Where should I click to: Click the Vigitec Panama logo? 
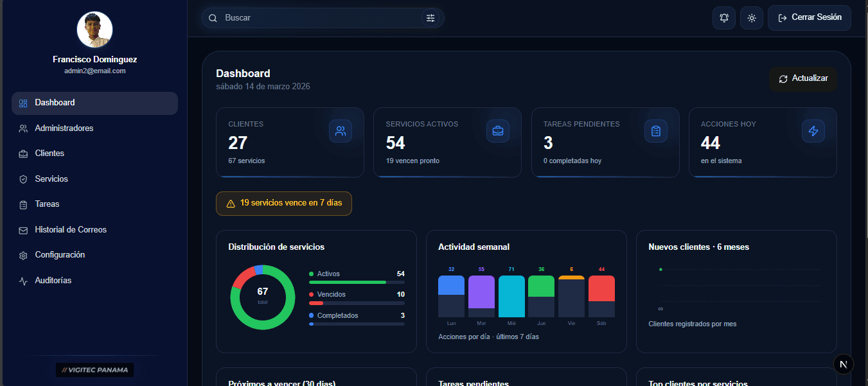(x=94, y=370)
